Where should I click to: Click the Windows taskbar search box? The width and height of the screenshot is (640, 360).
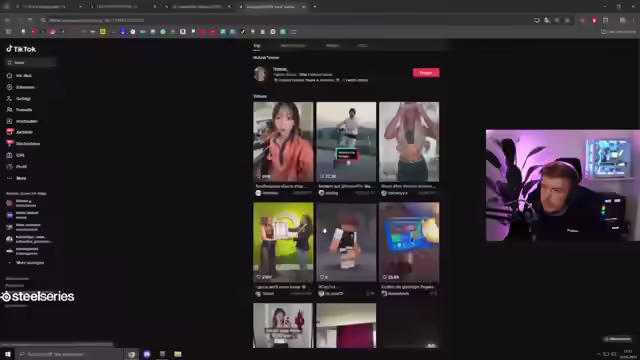[69, 354]
